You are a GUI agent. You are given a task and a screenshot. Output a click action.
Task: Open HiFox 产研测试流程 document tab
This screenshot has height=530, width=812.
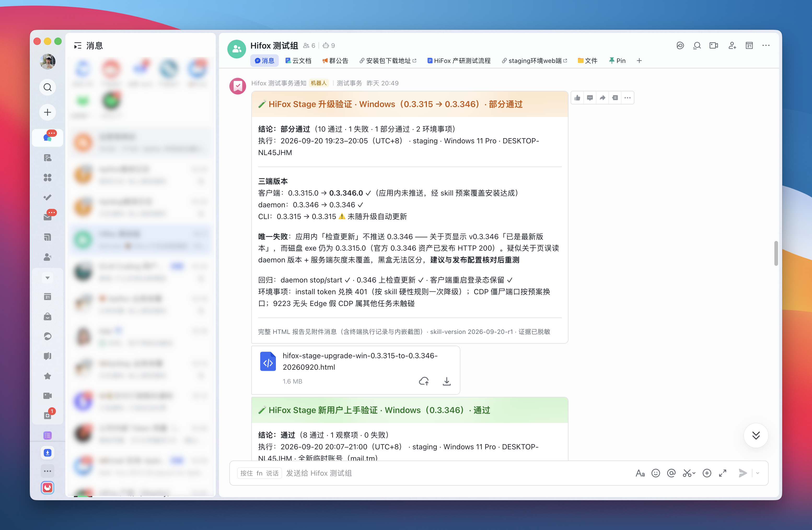pos(459,61)
